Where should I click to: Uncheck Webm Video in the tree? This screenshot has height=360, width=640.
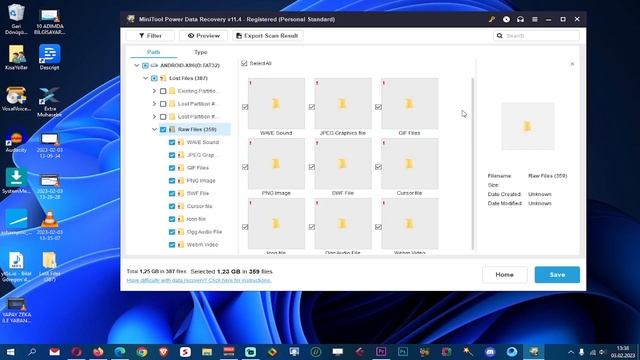[172, 245]
